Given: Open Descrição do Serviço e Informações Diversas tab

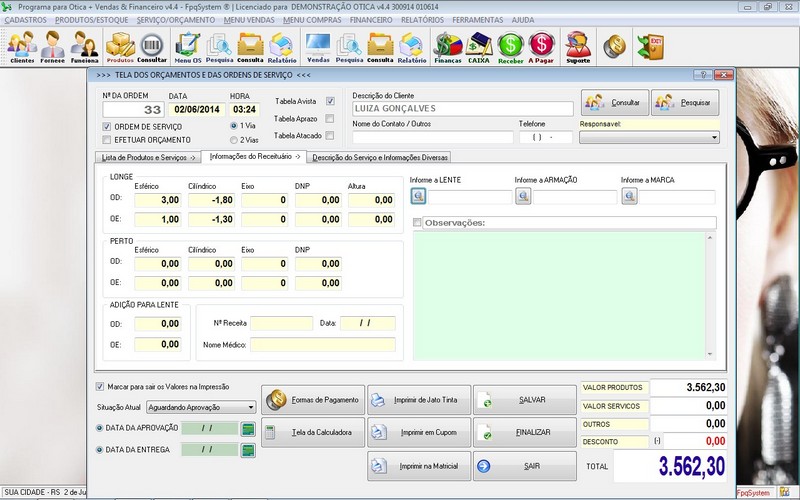Looking at the screenshot, I should [380, 157].
